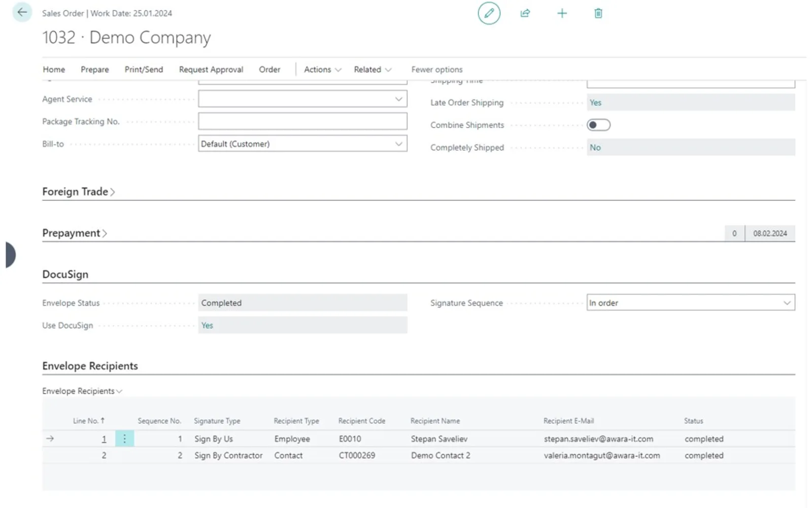Select the Home tab
This screenshot has height=508, width=812.
54,70
